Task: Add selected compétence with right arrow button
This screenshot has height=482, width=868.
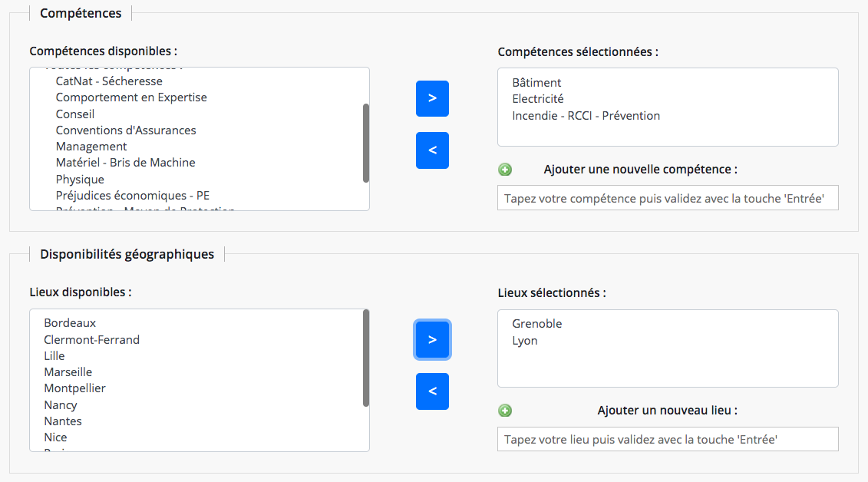Action: pos(432,98)
